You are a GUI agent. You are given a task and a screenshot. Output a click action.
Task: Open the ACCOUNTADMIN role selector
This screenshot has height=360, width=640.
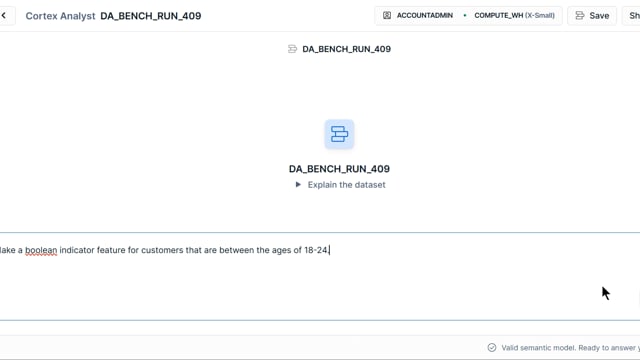424,16
